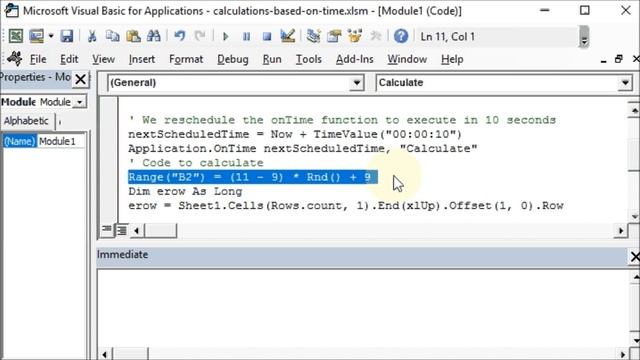Edit the Module1 name value field

point(61,141)
